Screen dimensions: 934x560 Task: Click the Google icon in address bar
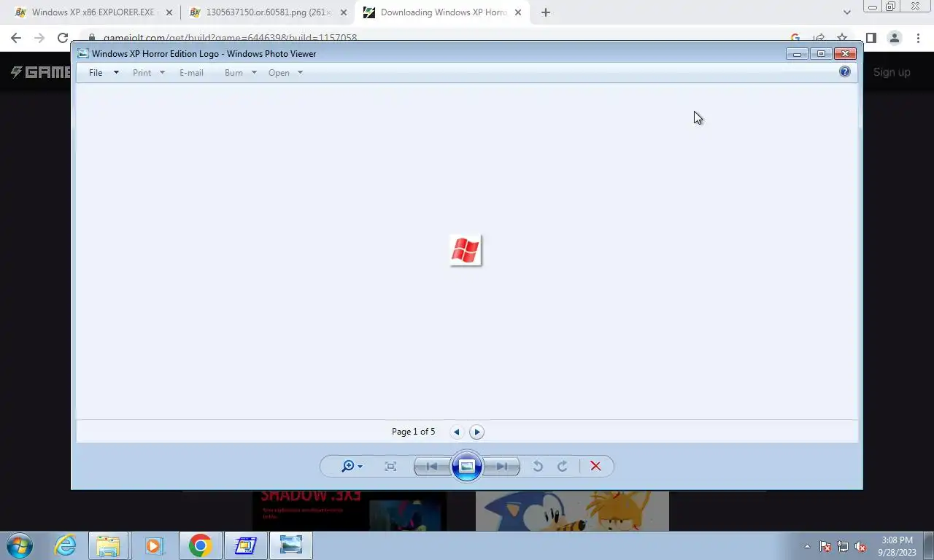click(795, 38)
